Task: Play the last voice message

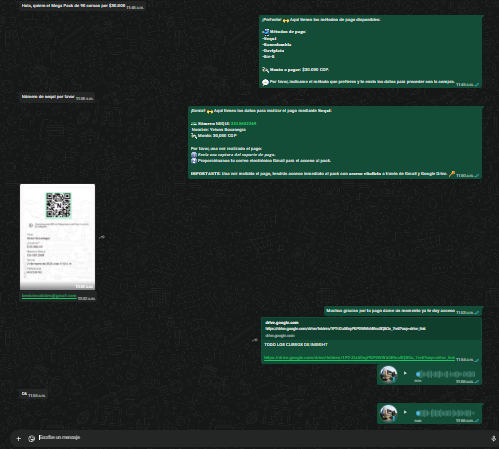Action: point(405,412)
